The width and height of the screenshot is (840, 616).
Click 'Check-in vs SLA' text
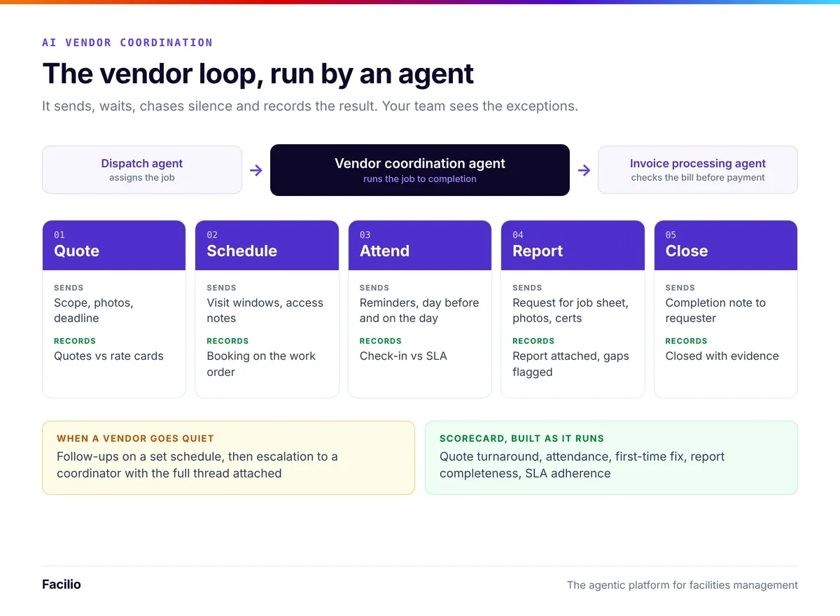(x=403, y=356)
